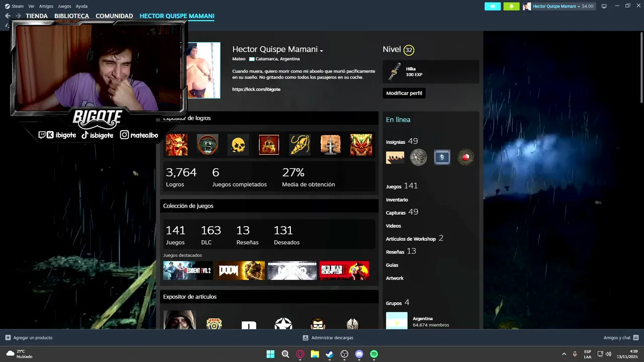Image resolution: width=644 pixels, height=362 pixels.
Task: Open the Reseñas 13 sidebar link
Action: (x=401, y=251)
